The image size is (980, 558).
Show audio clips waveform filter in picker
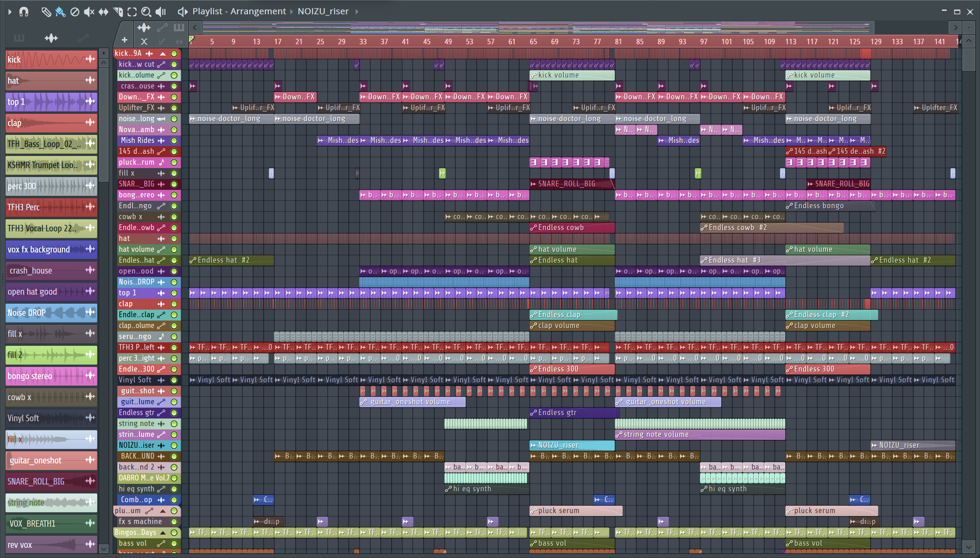[51, 38]
